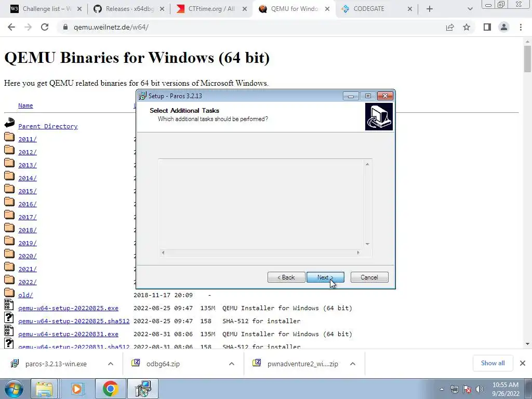The width and height of the screenshot is (532, 399).
Task: Close the CTFtime.org tab
Action: pos(245,9)
